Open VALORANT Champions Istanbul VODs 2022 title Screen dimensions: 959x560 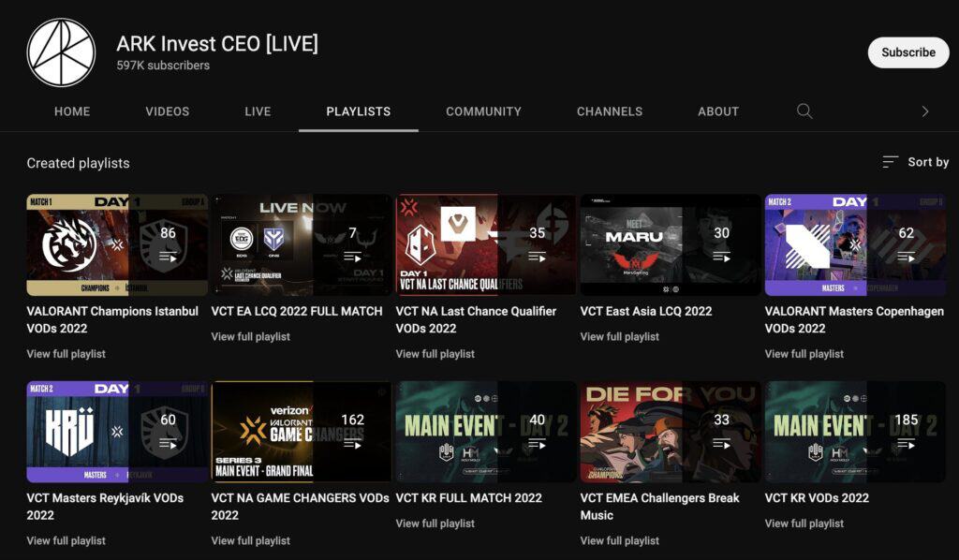point(112,319)
